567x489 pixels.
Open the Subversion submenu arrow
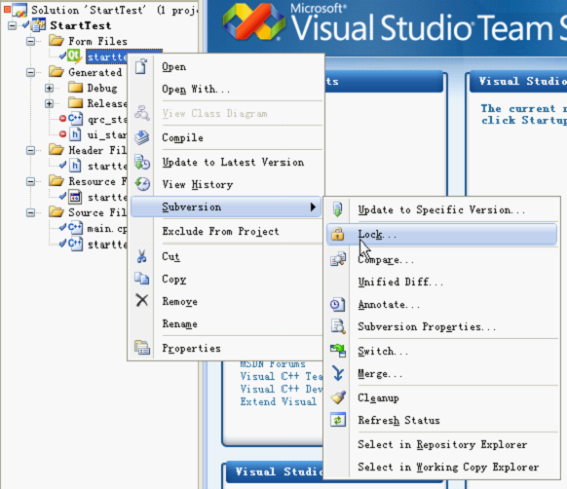coord(313,207)
